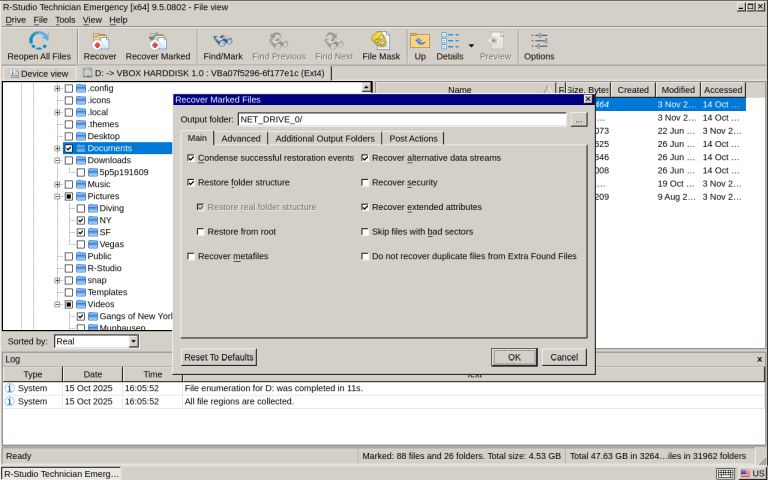Open the File Mask tool

click(381, 41)
